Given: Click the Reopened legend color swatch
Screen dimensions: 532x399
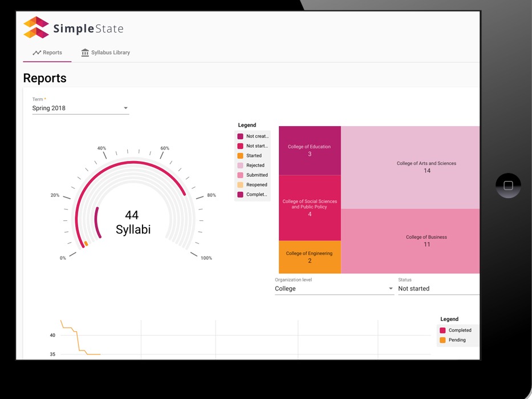Looking at the screenshot, I should (x=241, y=185).
